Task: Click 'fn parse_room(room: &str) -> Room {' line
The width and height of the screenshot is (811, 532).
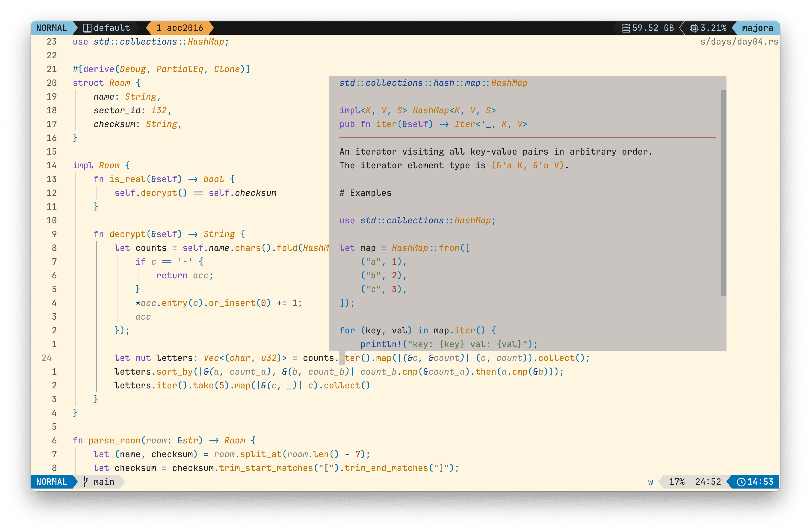Action: pos(164,441)
